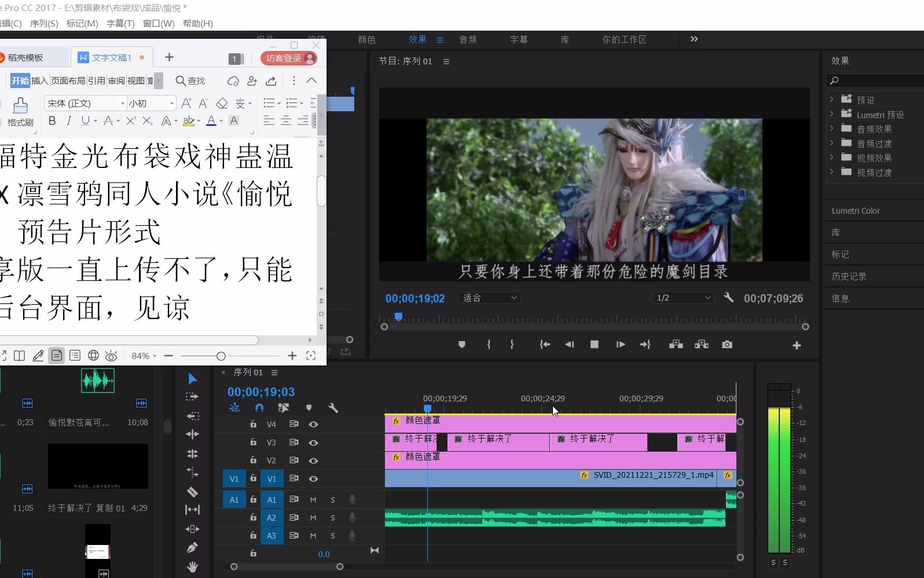
Task: Click the Extract button
Action: pos(702,345)
